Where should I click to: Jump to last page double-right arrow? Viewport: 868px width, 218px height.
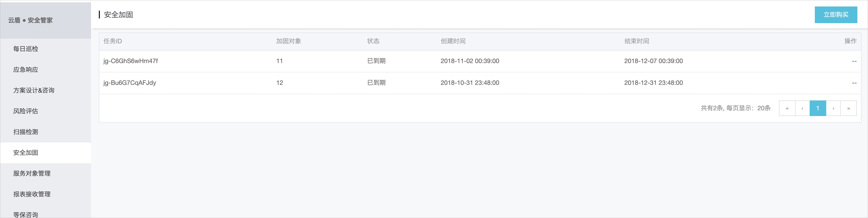pos(849,108)
